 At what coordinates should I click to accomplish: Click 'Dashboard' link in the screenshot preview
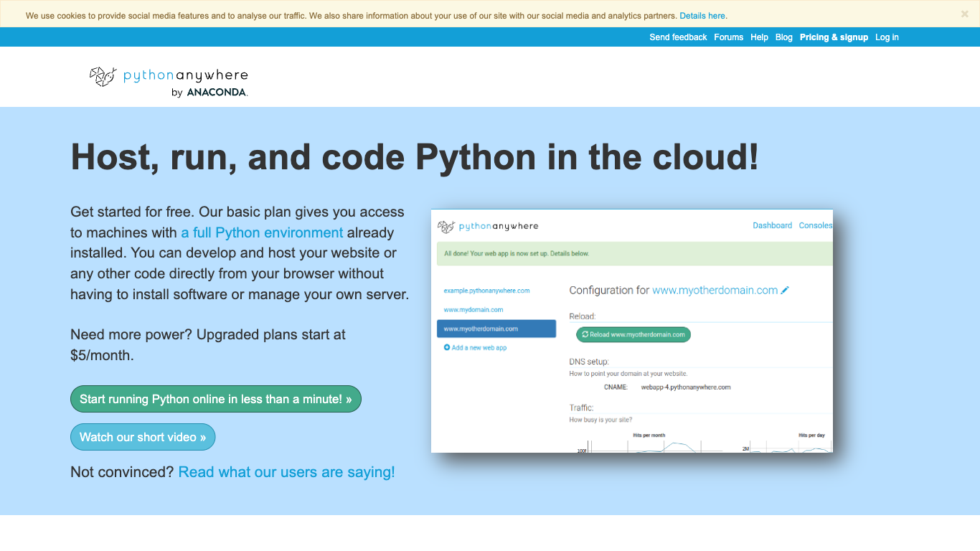click(772, 225)
